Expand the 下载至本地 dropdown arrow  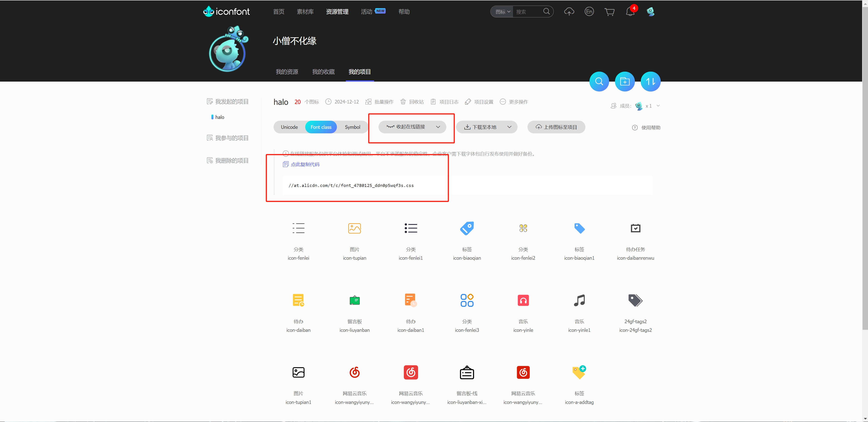(x=509, y=127)
